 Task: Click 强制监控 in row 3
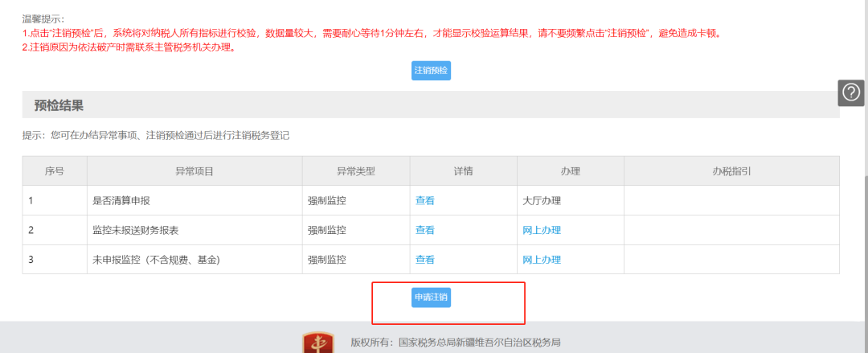coord(326,260)
